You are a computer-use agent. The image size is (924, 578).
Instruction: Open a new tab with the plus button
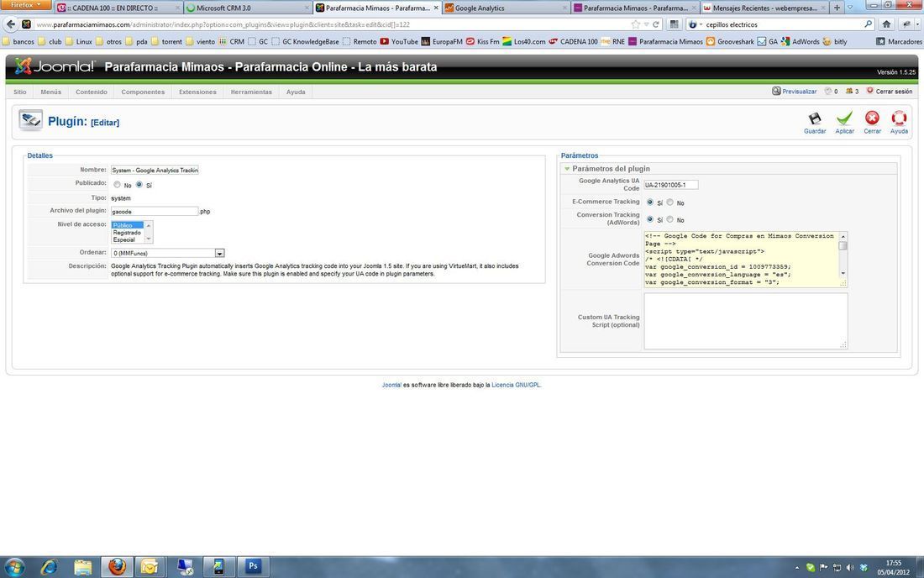coord(836,8)
